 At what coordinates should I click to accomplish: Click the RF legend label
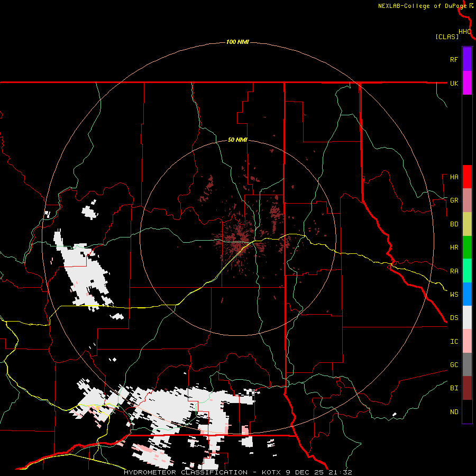(454, 59)
